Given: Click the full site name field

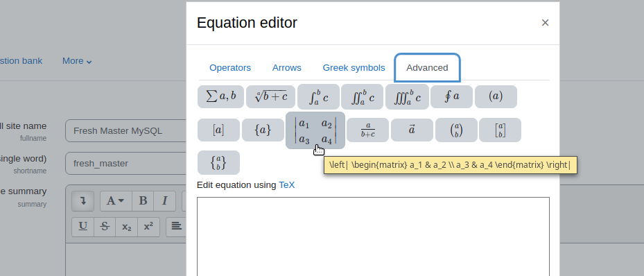Looking at the screenshot, I should tap(126, 130).
